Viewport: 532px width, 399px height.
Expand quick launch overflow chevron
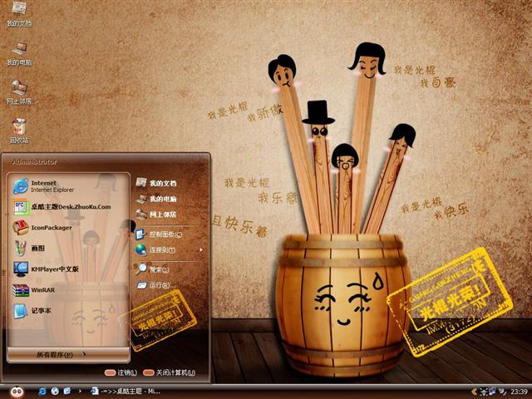[80, 392]
